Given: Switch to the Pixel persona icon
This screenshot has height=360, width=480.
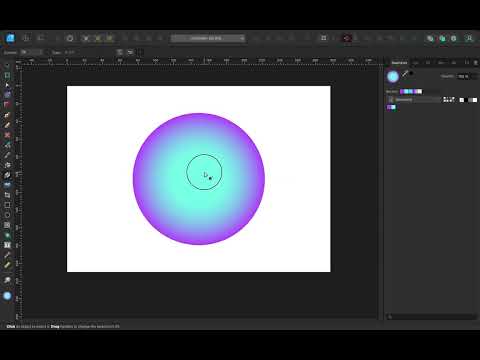Looking at the screenshot, I should [26, 38].
